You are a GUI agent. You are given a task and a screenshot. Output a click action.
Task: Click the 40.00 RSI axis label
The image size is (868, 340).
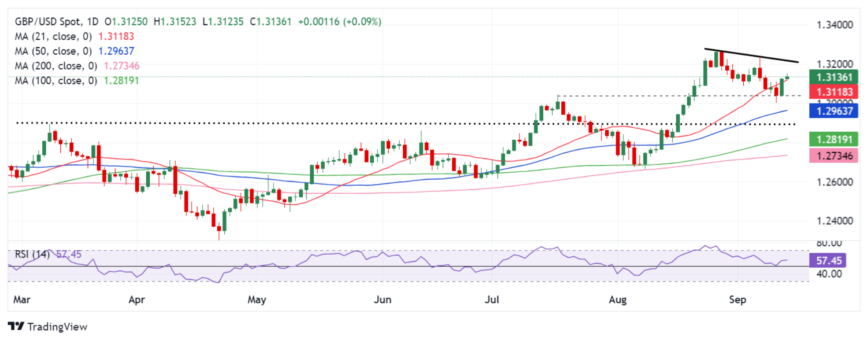tap(829, 274)
